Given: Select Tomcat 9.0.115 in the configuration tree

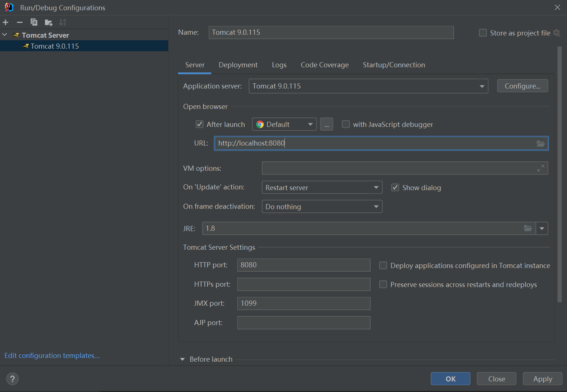Looking at the screenshot, I should tap(84, 46).
